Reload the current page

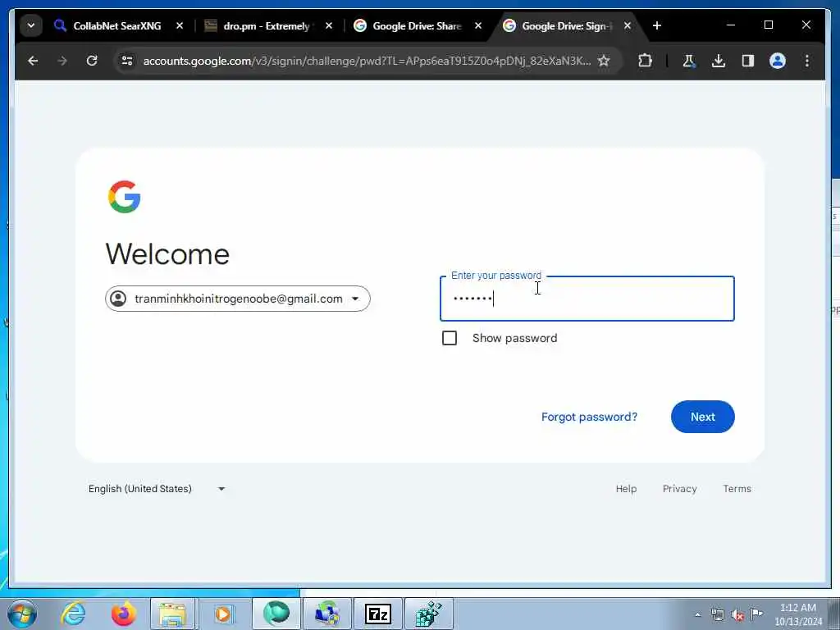coord(92,61)
